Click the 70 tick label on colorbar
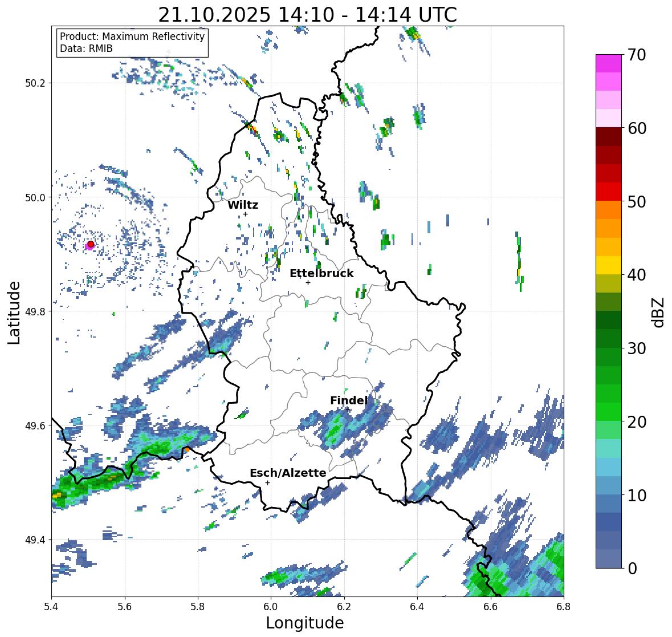 (636, 55)
